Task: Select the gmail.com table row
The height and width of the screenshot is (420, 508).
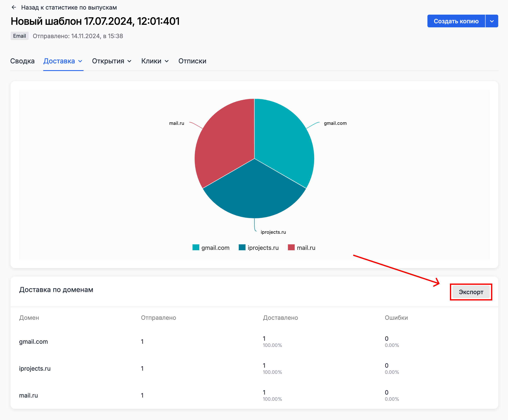Action: tap(33, 341)
